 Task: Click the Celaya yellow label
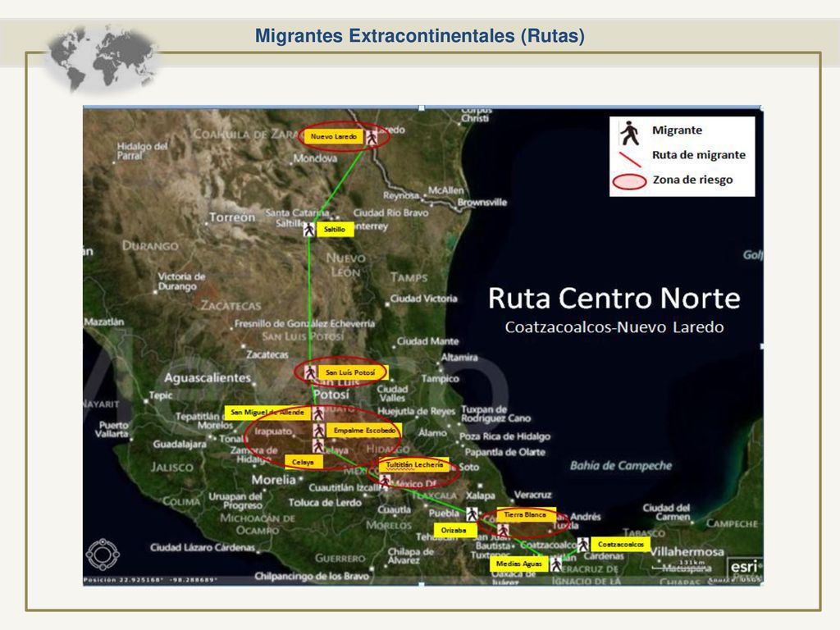[304, 462]
